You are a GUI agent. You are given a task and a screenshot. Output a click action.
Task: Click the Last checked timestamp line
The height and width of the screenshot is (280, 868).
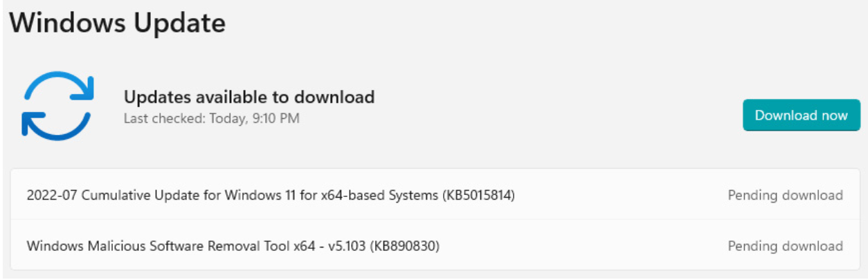211,118
